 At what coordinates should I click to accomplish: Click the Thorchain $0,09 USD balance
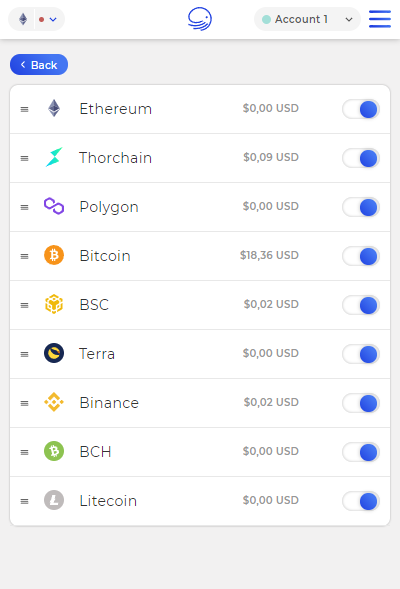coord(271,157)
